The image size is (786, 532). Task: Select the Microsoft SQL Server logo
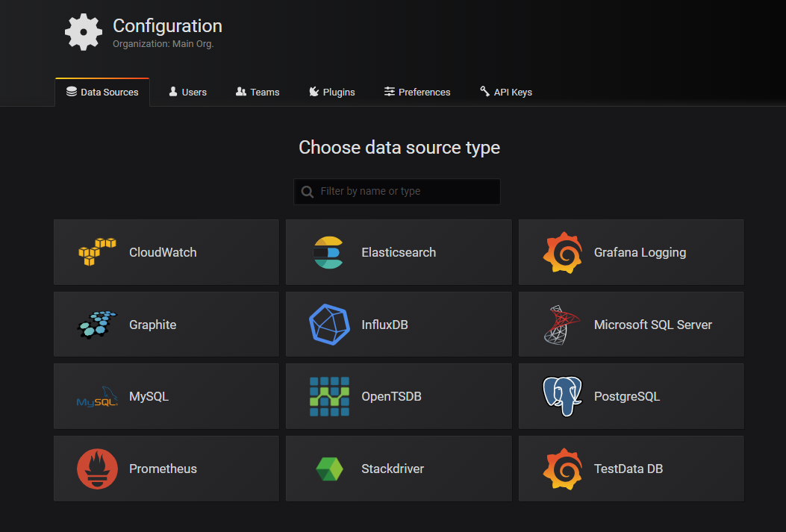(562, 325)
